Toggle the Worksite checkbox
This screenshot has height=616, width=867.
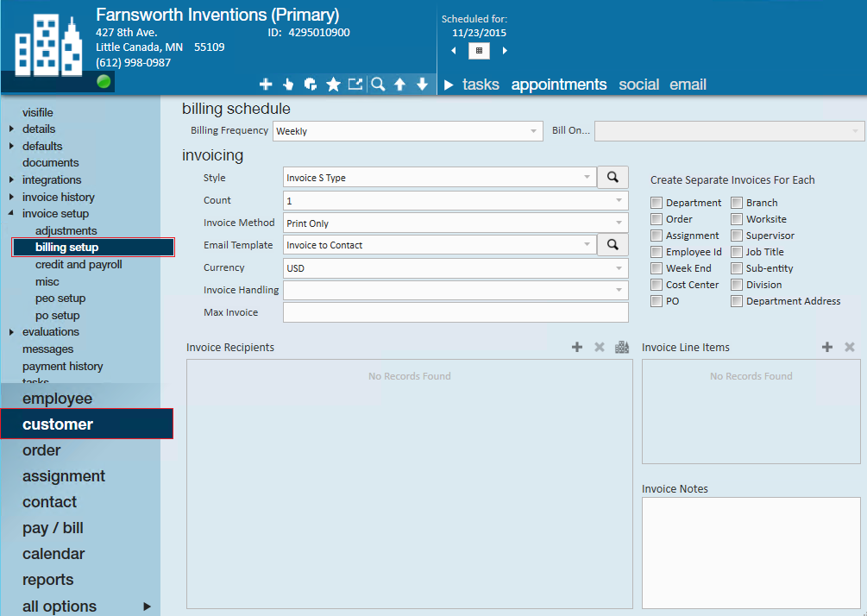tap(737, 219)
